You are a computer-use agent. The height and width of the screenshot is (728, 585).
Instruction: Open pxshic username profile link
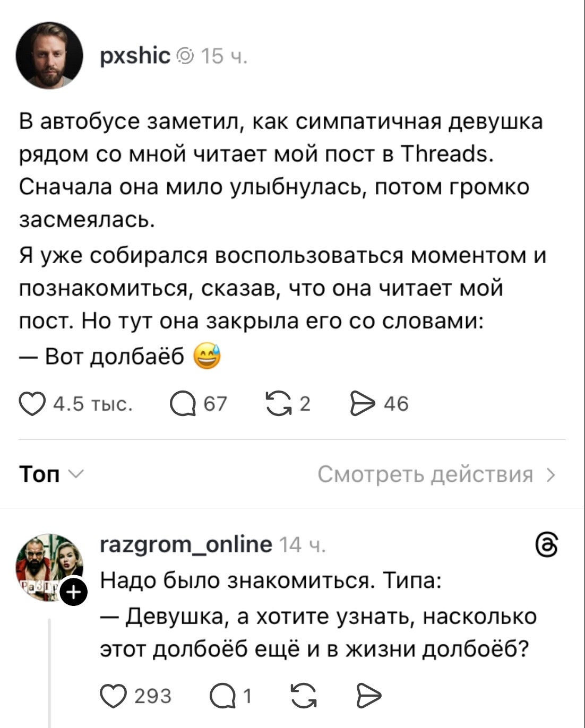pyautogui.click(x=135, y=55)
